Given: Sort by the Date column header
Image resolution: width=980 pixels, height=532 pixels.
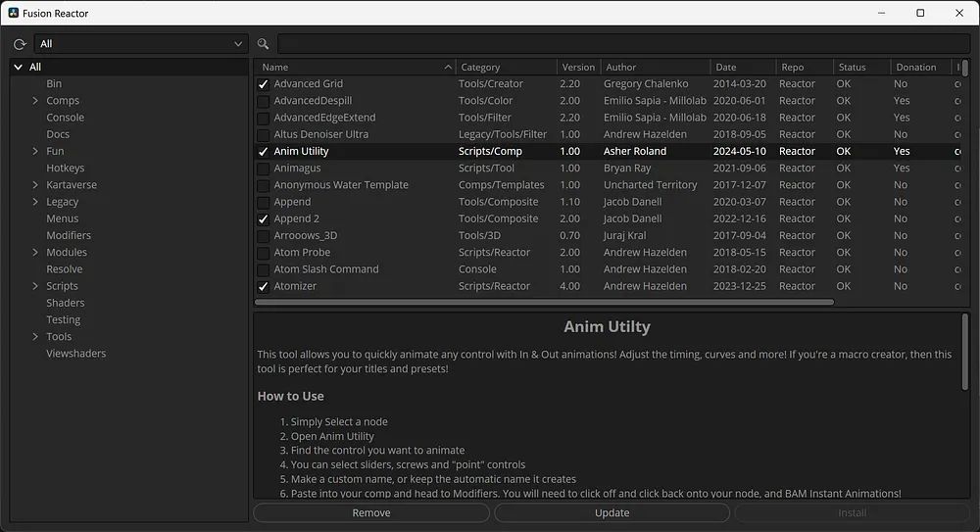Looking at the screenshot, I should point(743,67).
